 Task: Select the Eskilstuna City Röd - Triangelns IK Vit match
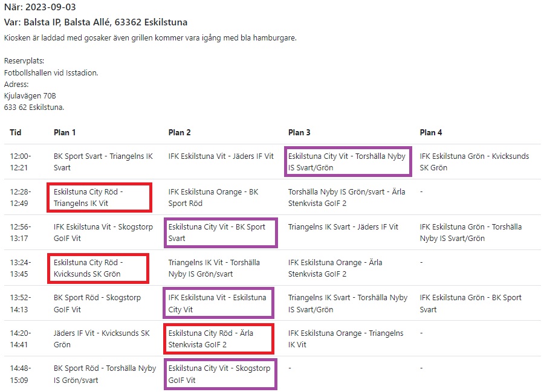(99, 198)
